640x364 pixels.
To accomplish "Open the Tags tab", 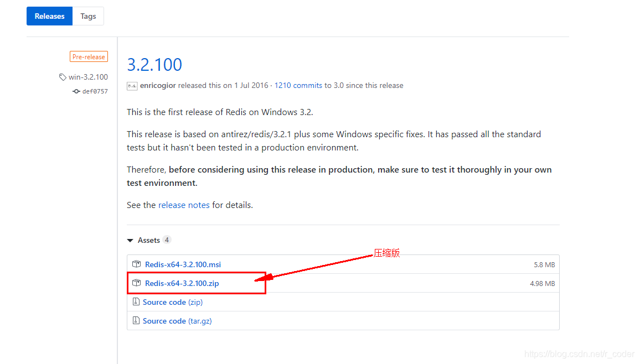I will [x=88, y=16].
